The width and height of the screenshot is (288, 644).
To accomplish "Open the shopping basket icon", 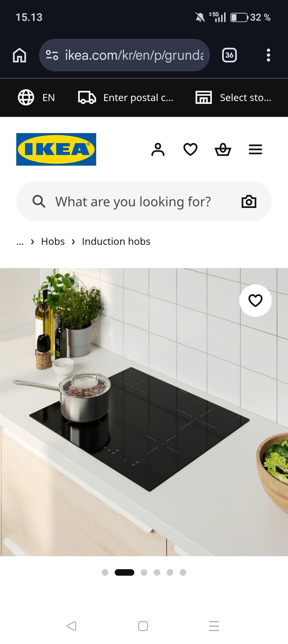I will 223,149.
